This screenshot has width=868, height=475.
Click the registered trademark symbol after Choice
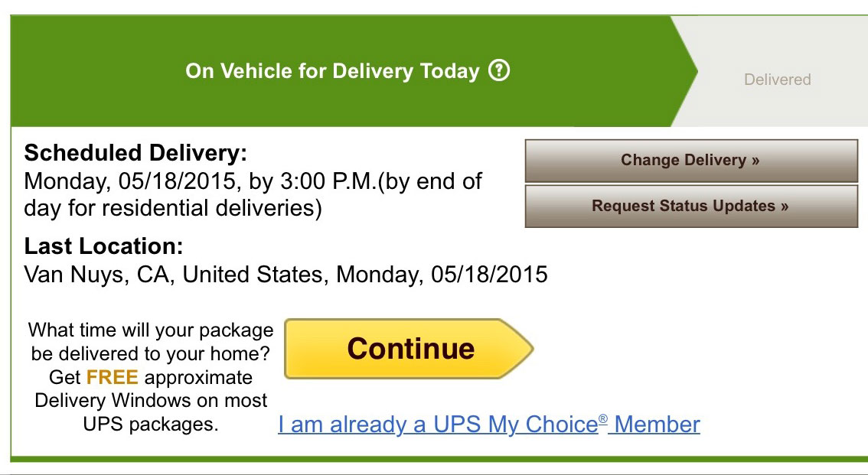click(x=603, y=419)
